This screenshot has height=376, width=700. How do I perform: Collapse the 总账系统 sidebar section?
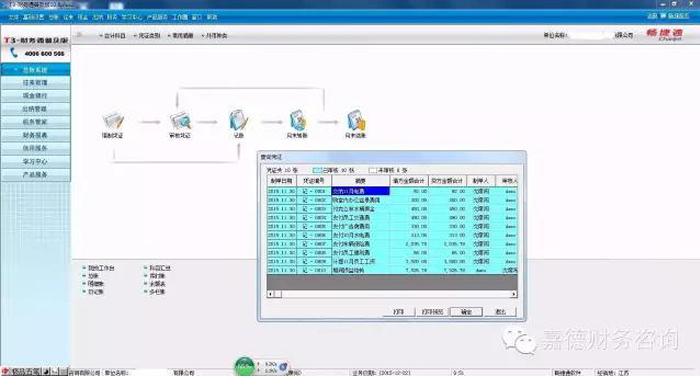point(35,70)
